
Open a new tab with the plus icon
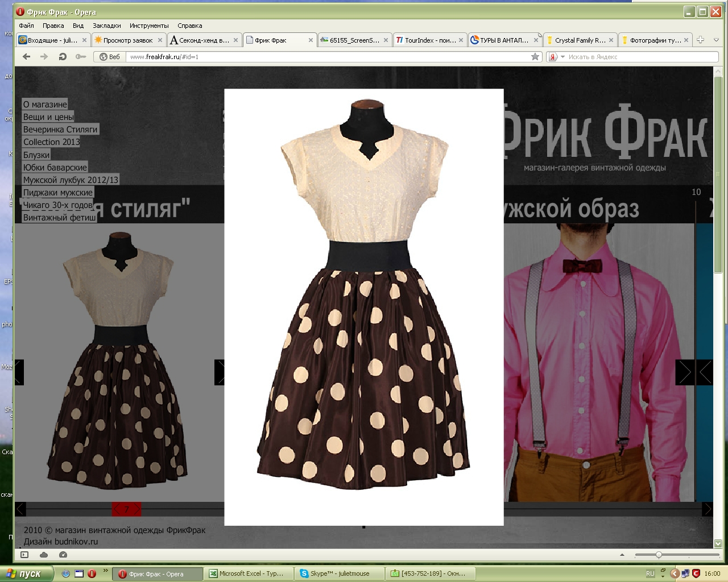pyautogui.click(x=701, y=40)
